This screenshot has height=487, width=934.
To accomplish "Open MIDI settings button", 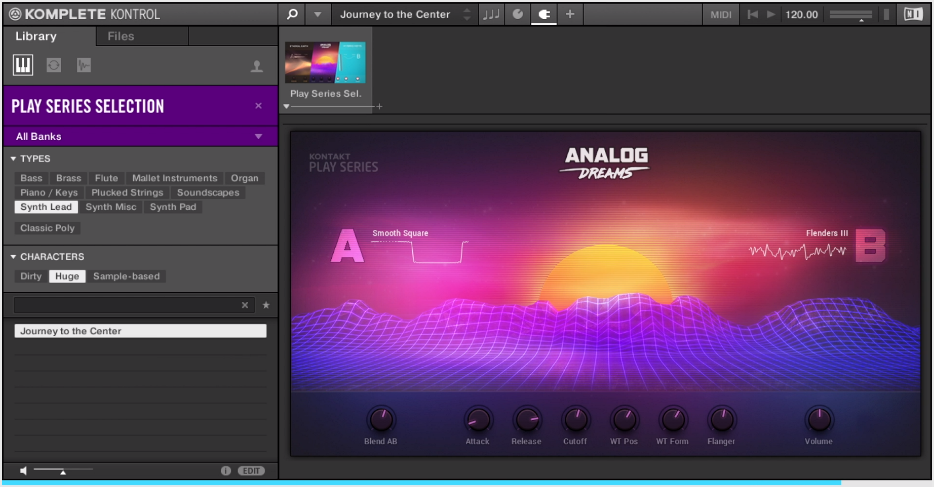I will click(x=720, y=14).
